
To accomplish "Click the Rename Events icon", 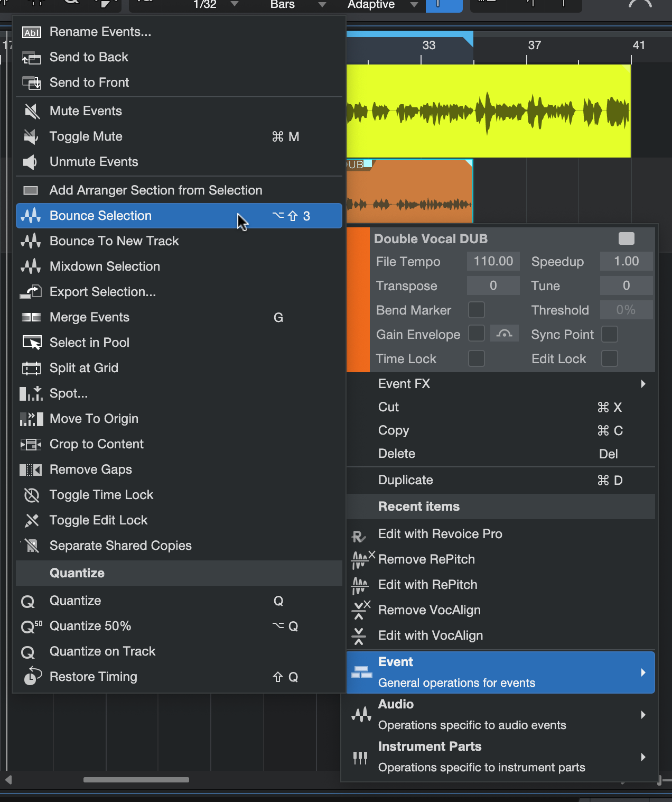I will point(31,32).
